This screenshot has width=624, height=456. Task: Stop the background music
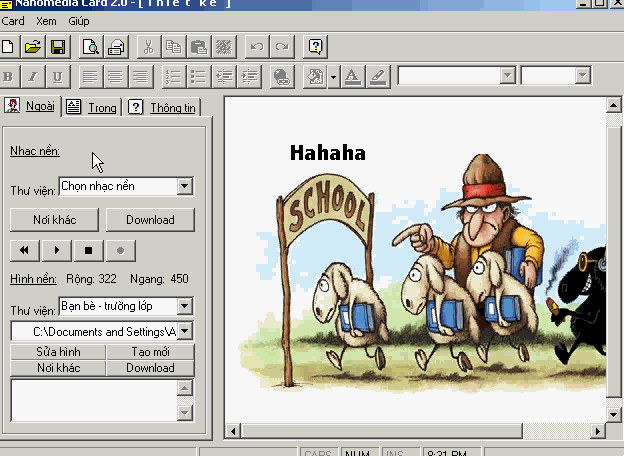[88, 250]
